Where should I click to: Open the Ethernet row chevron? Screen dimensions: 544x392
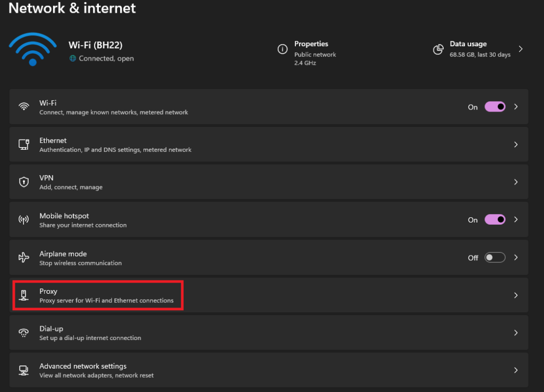pos(516,144)
